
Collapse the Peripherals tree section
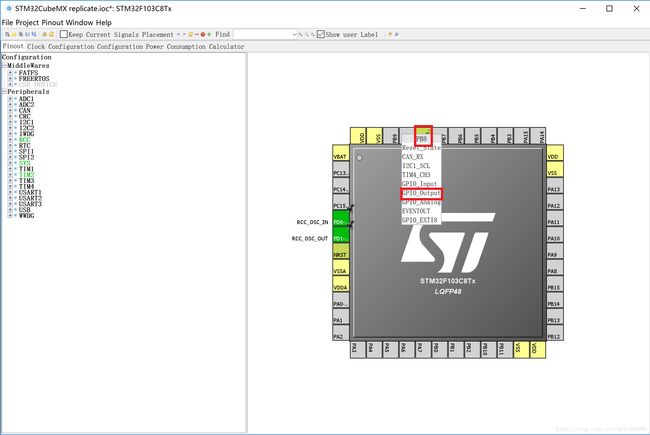[x=4, y=91]
